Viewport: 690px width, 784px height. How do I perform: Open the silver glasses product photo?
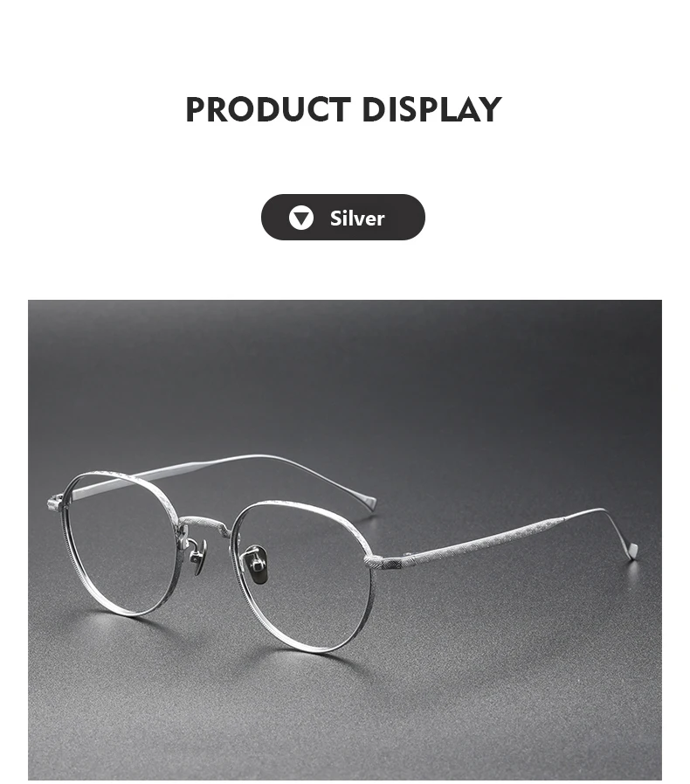[x=345, y=539]
